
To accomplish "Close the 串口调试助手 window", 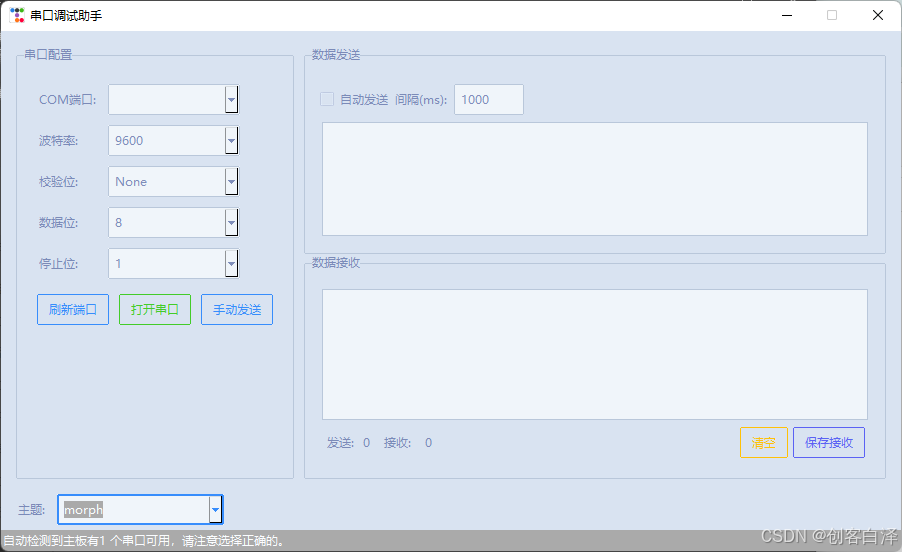I will tap(878, 16).
